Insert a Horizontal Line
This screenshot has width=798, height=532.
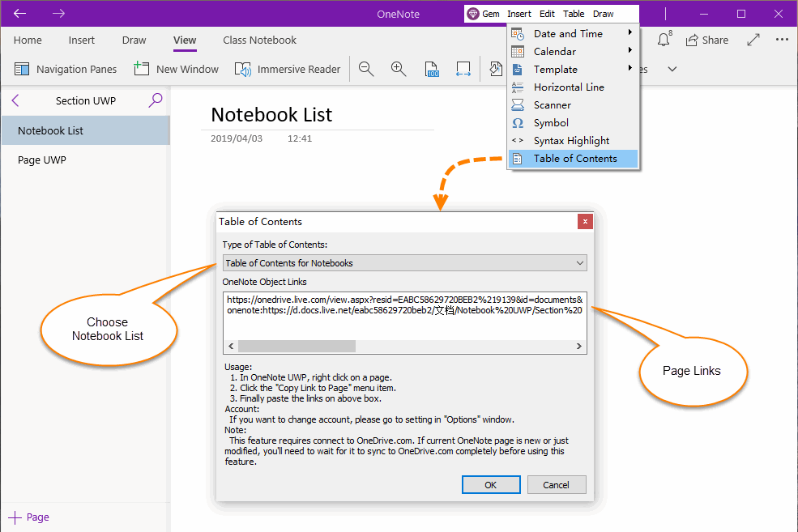tap(573, 87)
